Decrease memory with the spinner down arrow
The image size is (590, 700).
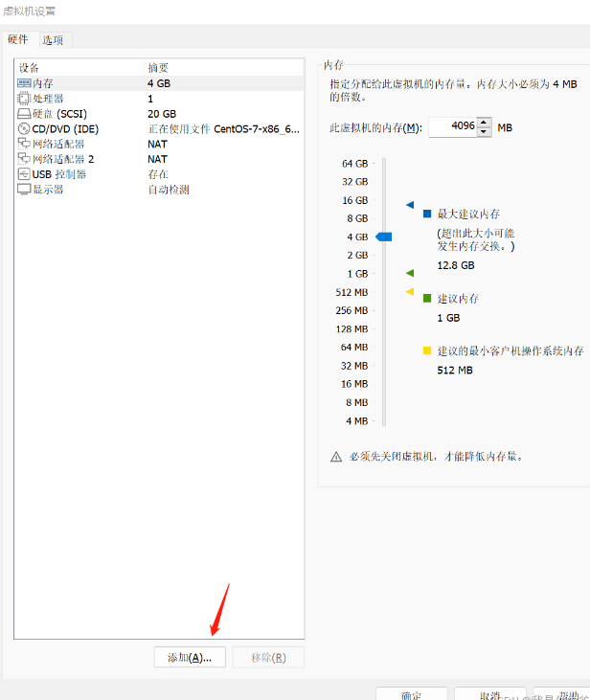coord(484,132)
